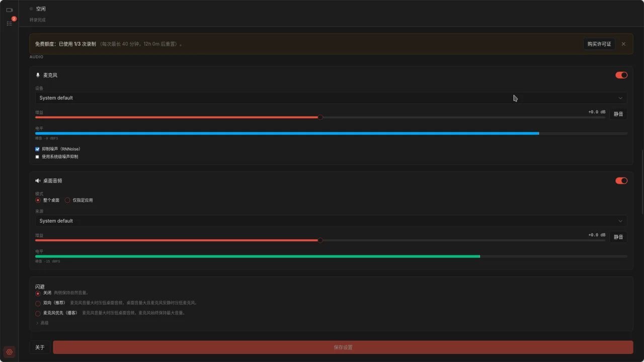Viewport: 644px width, 362px height.
Task: Click the microphone +0.0 dB gain value
Action: [597, 112]
